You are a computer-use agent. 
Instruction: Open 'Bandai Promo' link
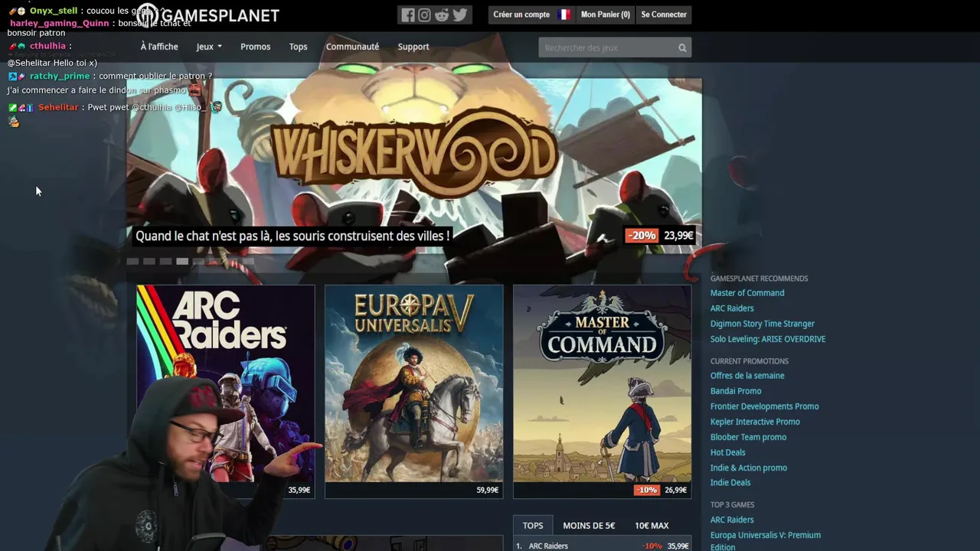click(736, 391)
